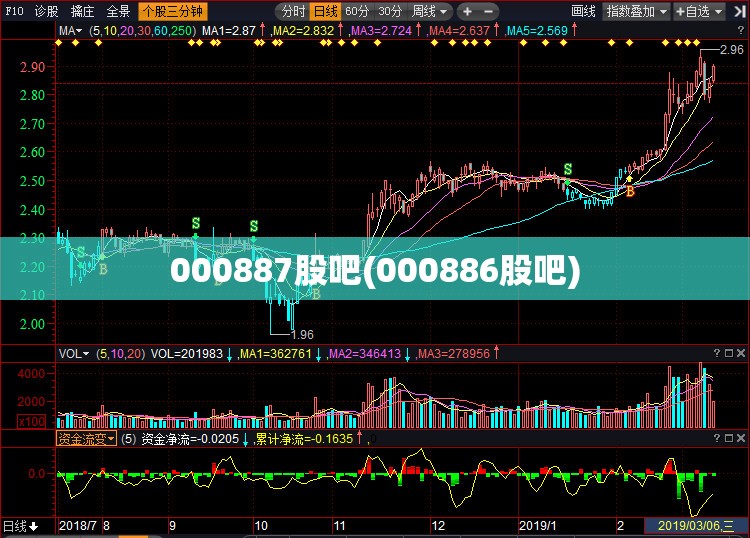Click the leftmost yellow diamond info marker
Screen dimensions: 750x538
(58, 43)
